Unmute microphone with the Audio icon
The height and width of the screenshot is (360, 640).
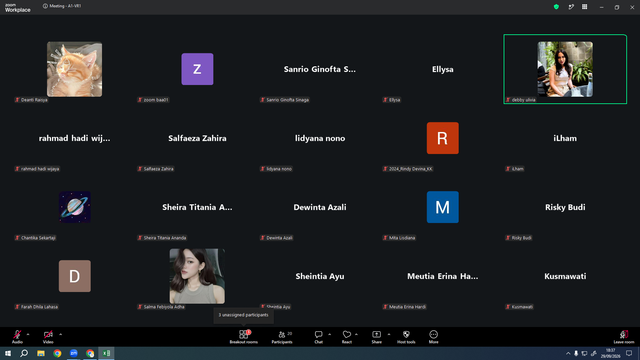click(x=17, y=336)
